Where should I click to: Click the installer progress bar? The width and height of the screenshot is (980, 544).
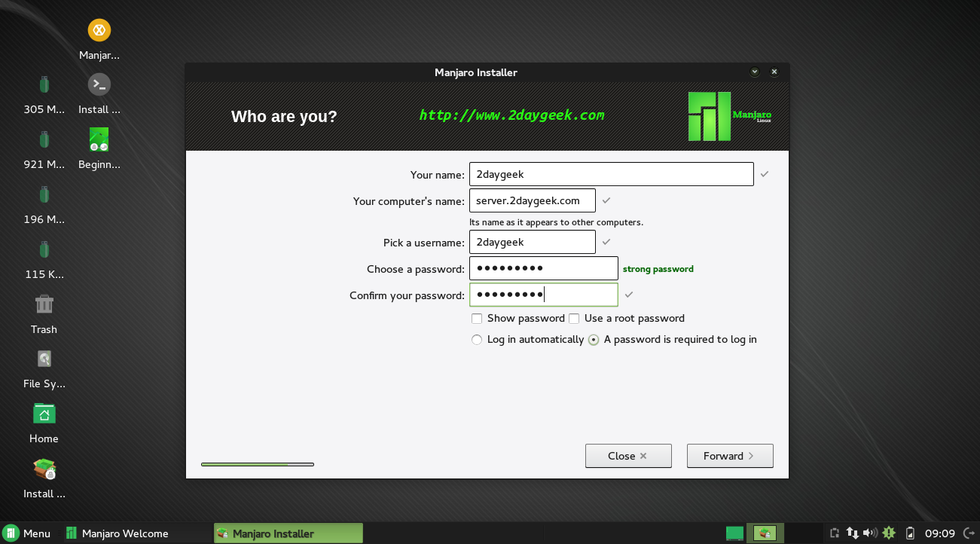tap(257, 464)
